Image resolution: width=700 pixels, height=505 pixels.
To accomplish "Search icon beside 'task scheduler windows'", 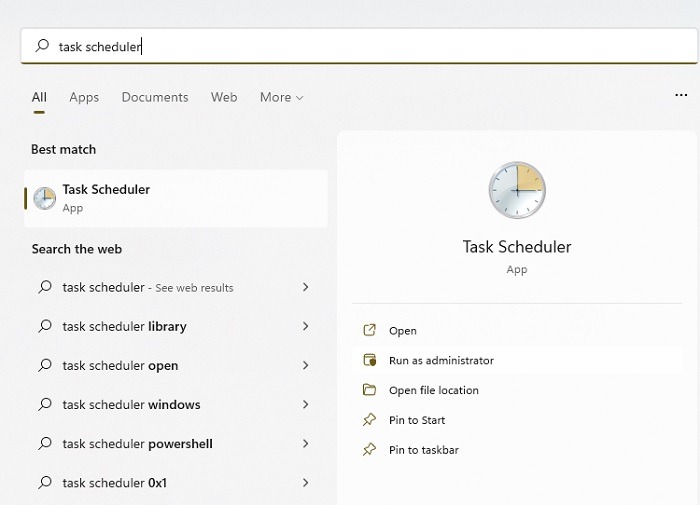I will pyautogui.click(x=45, y=404).
